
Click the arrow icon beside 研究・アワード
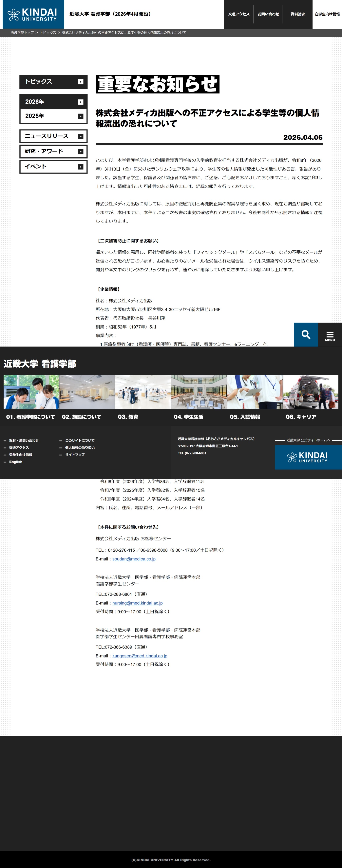click(x=81, y=152)
